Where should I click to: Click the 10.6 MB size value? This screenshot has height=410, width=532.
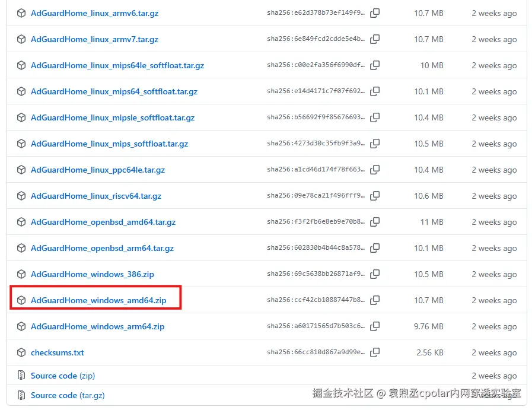pyautogui.click(x=429, y=196)
